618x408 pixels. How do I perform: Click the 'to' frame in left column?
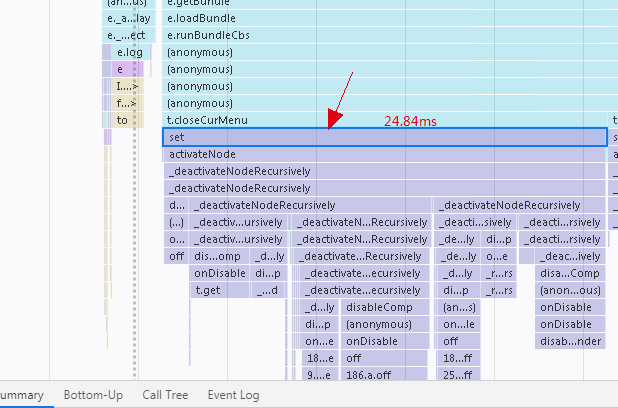127,120
